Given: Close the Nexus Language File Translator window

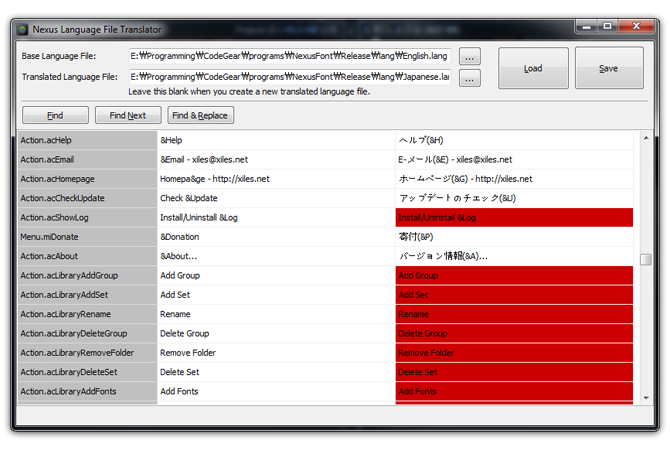Looking at the screenshot, I should tap(636, 26).
